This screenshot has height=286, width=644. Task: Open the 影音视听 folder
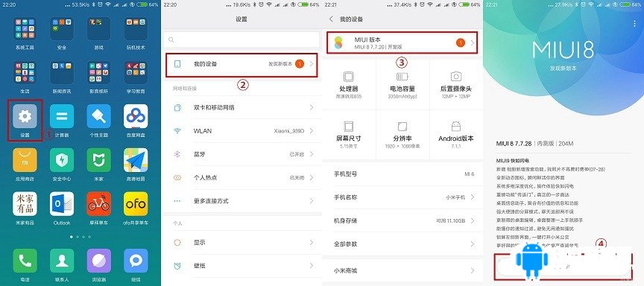coord(98,73)
